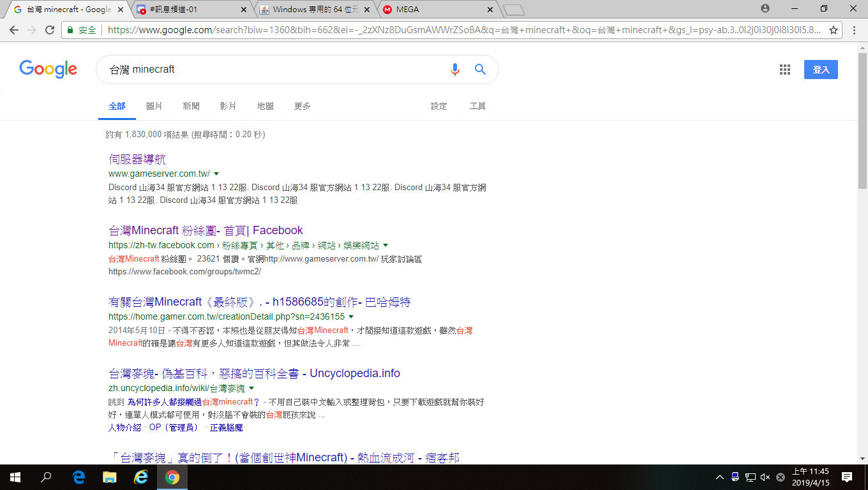Open the Google apps grid icon
This screenshot has width=868, height=490.
tap(785, 70)
